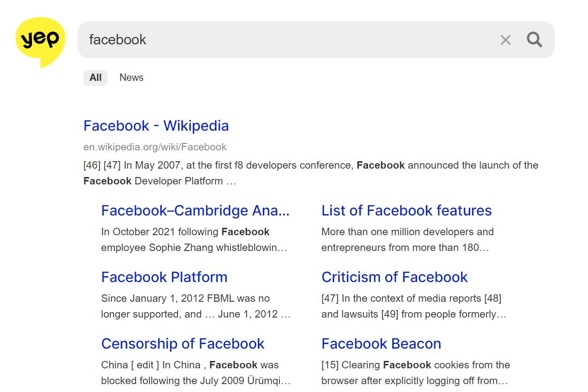Screen dimensions: 588x392
Task: Open List of Facebook features link
Action: pyautogui.click(x=407, y=211)
